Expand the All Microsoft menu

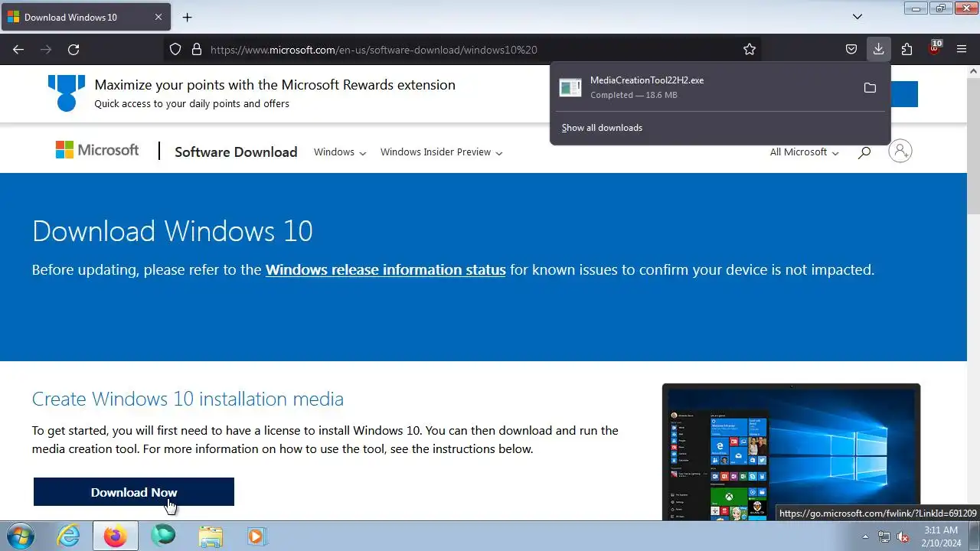coord(804,152)
